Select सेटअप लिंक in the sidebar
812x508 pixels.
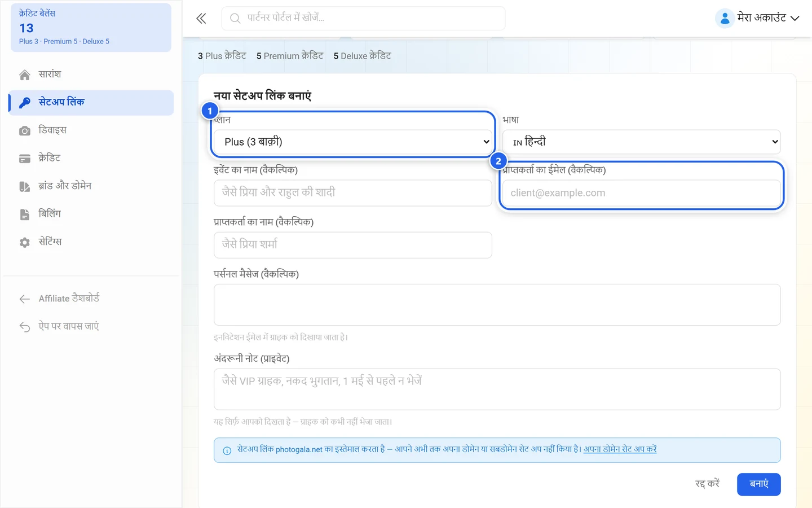(x=91, y=103)
